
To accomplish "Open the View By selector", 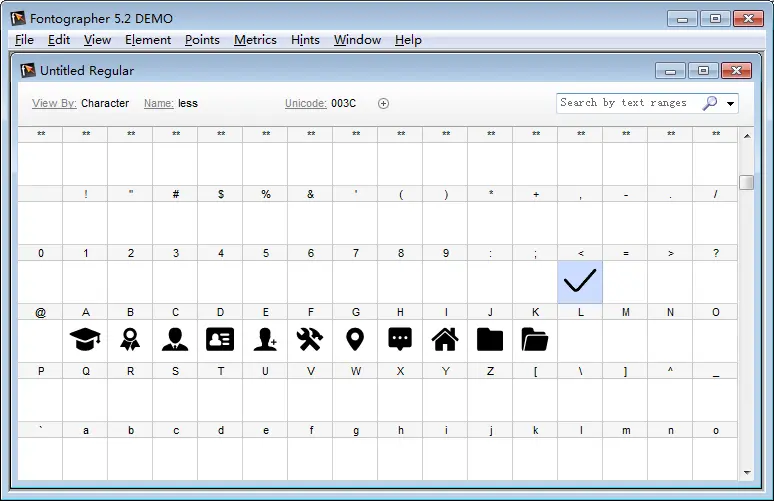I will coord(54,103).
